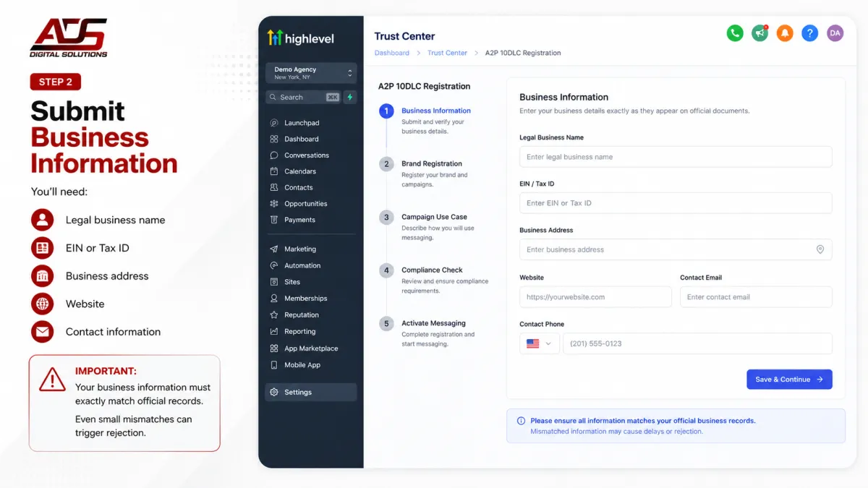Click the 'A2P 10DLC Registration' steps heading
868x488 pixels.
pyautogui.click(x=424, y=86)
